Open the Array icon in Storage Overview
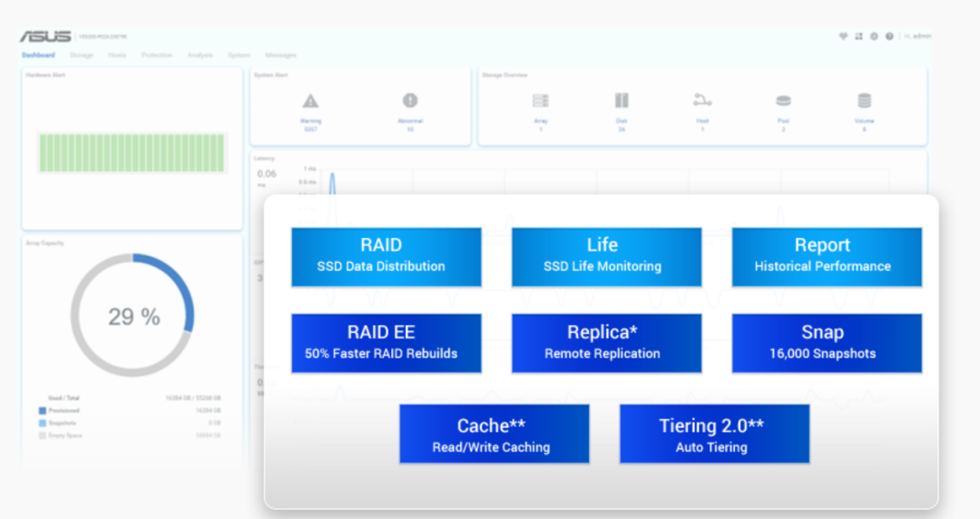 [x=541, y=101]
